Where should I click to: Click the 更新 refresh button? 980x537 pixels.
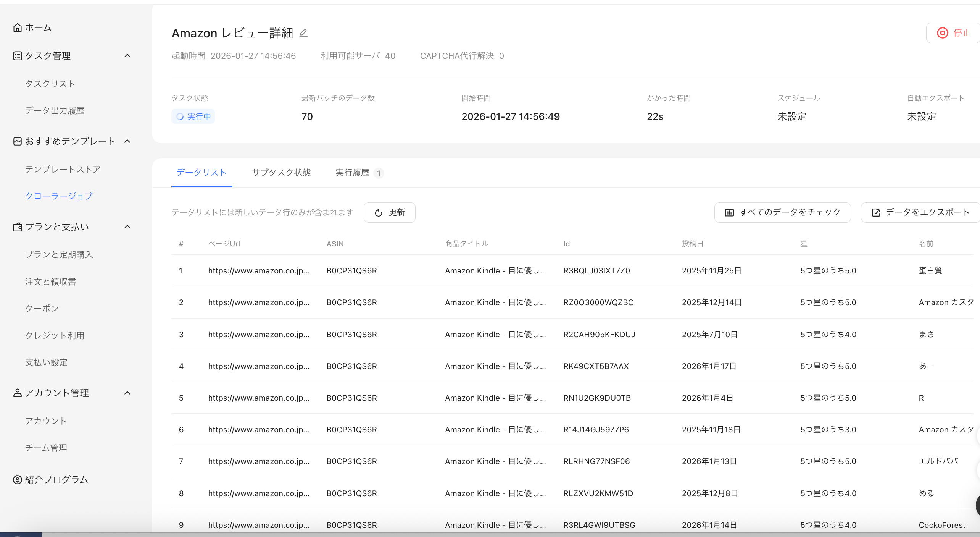(389, 212)
